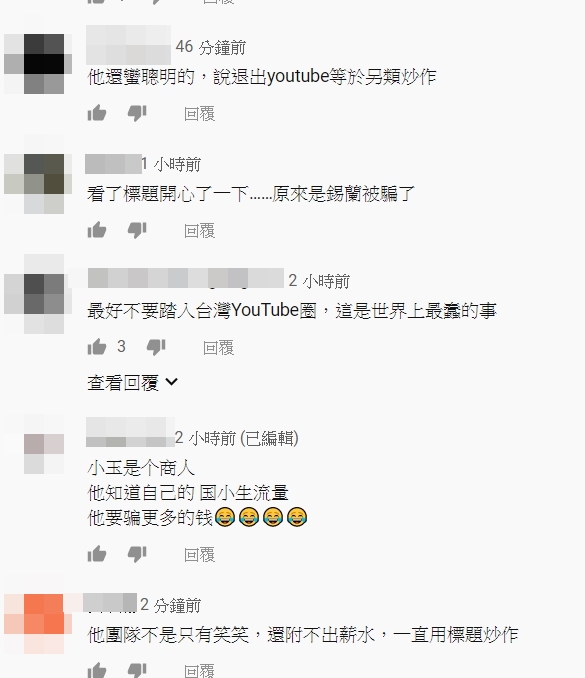
Task: Reply to the 46 minutes ago comment
Action: [x=199, y=114]
